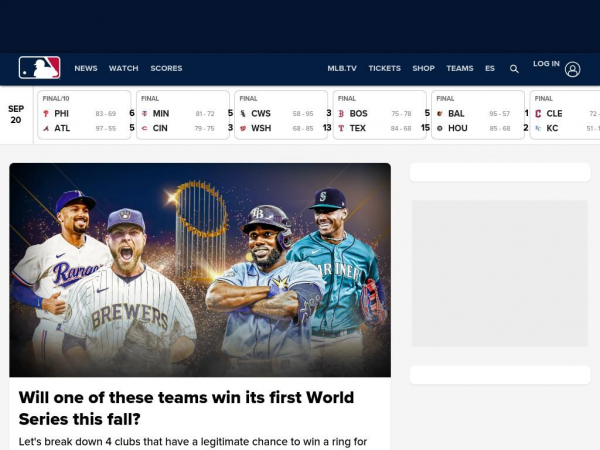Click the Twins logo next to MIN
Image resolution: width=600 pixels, height=450 pixels.
pyautogui.click(x=144, y=114)
